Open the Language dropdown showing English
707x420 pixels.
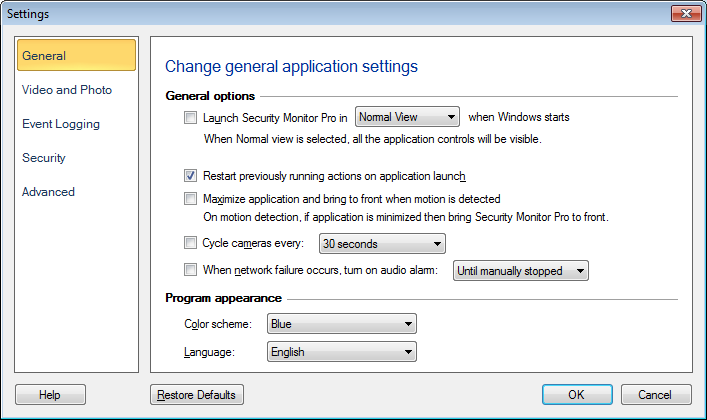[341, 352]
